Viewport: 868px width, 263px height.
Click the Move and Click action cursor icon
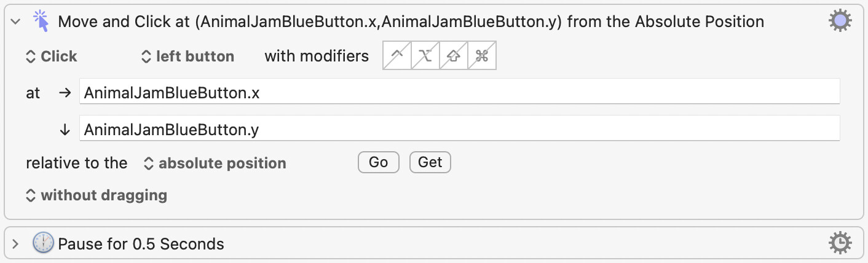pyautogui.click(x=41, y=21)
